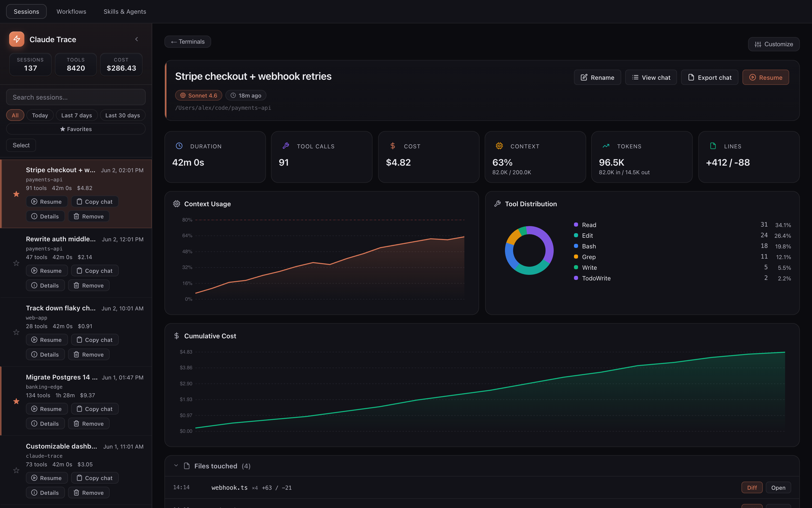Filter sessions to Today
812x508 pixels.
point(40,115)
